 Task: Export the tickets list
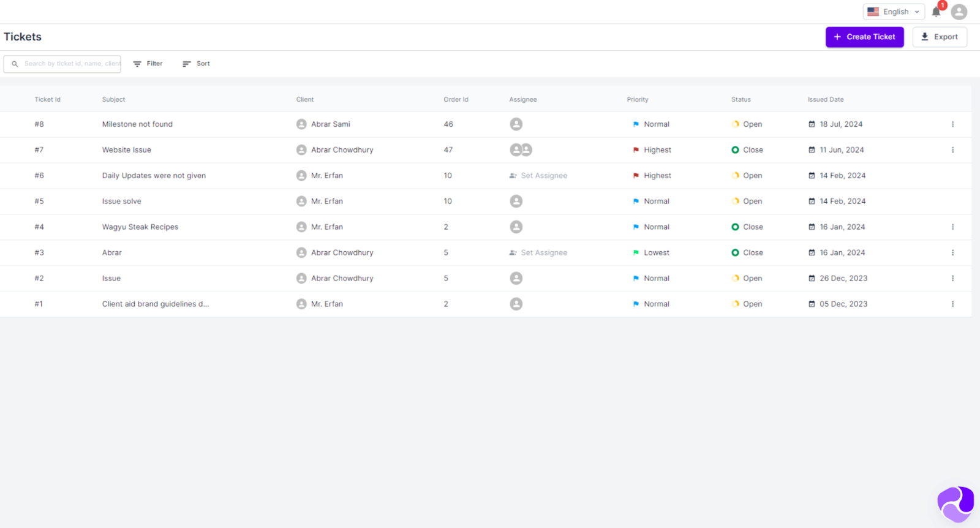940,37
